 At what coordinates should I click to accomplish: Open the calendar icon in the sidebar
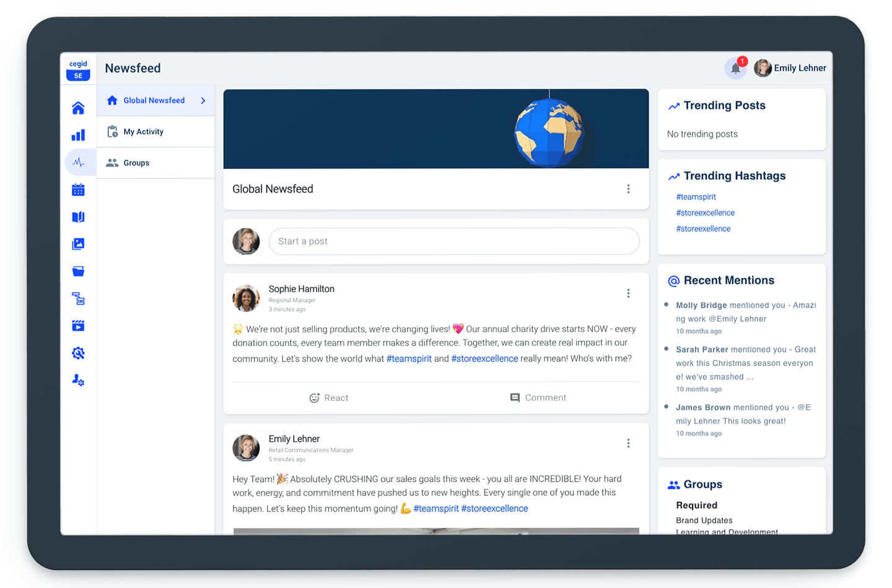(x=78, y=190)
